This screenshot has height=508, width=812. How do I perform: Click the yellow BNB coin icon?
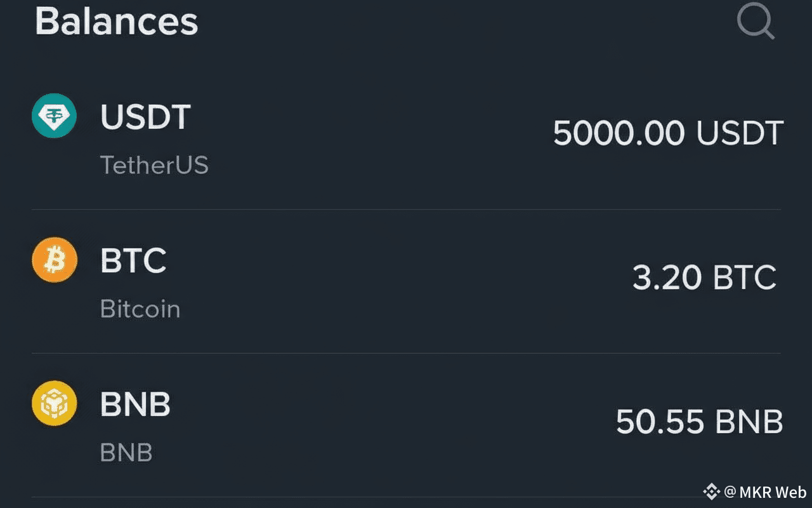tap(54, 403)
